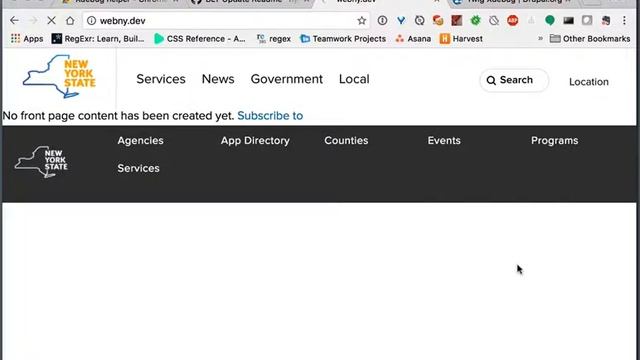Open the RegExr bookmark
Screen dimensions: 640x360
[x=98, y=39]
